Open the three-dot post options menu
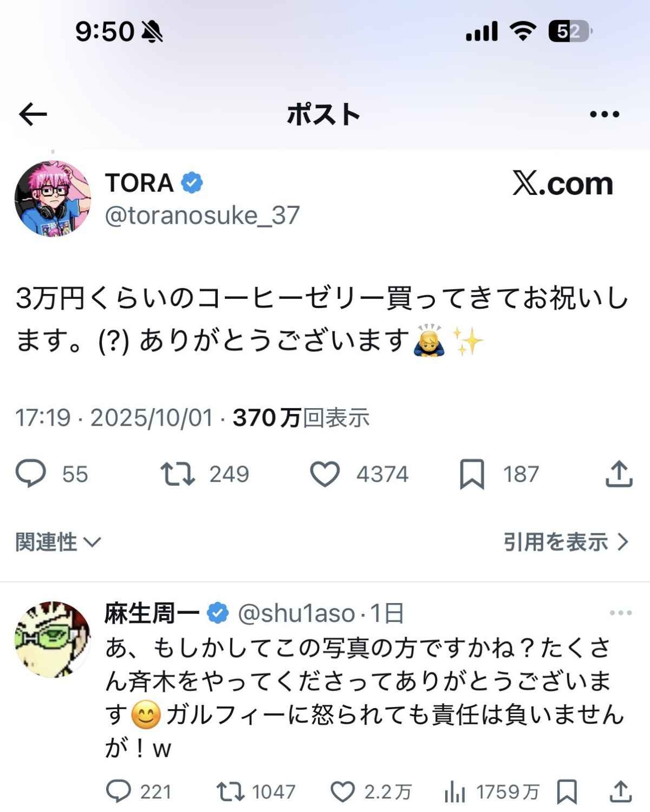Screen dimensions: 650x812 point(604,114)
